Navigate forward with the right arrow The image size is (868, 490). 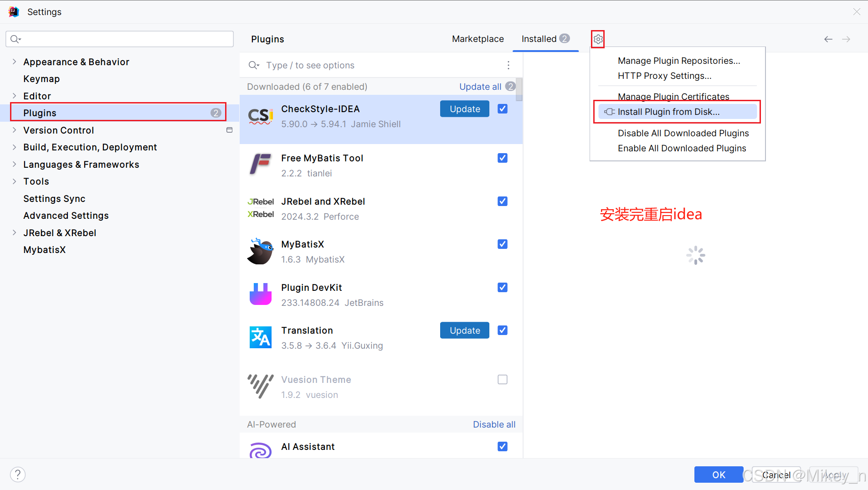pos(846,39)
